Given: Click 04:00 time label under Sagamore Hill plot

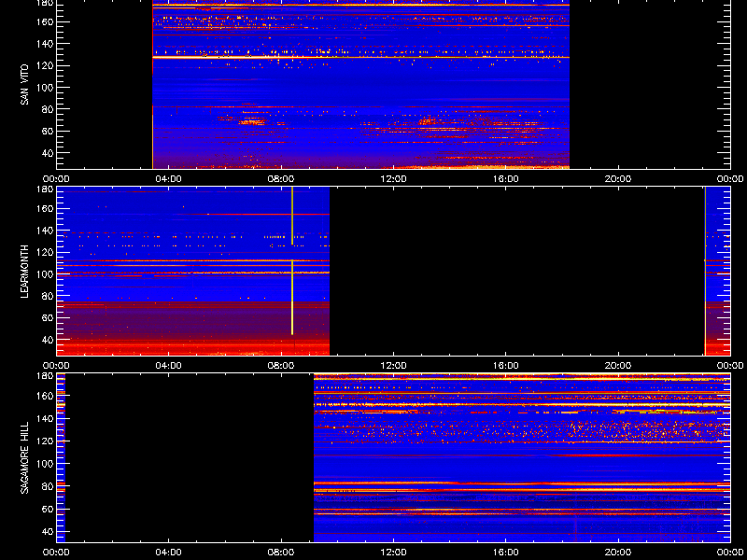Looking at the screenshot, I should tap(169, 553).
